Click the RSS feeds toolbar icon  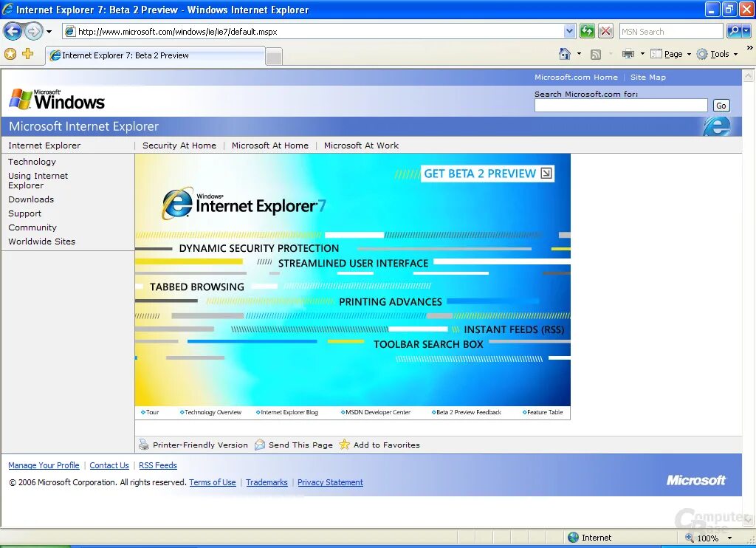coord(596,55)
